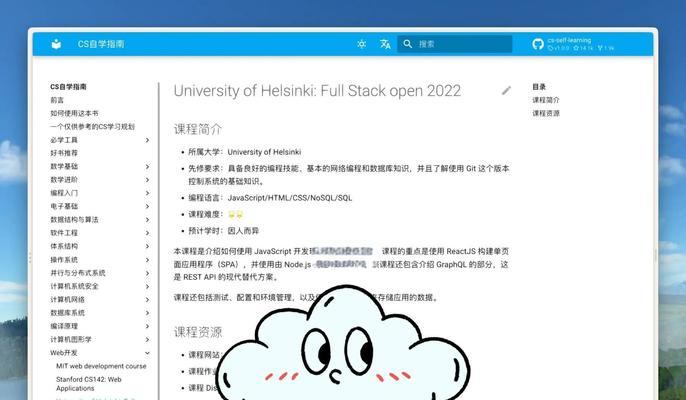Select the 操作系统 sidebar label
Screen dimensions: 686x400
[64, 260]
